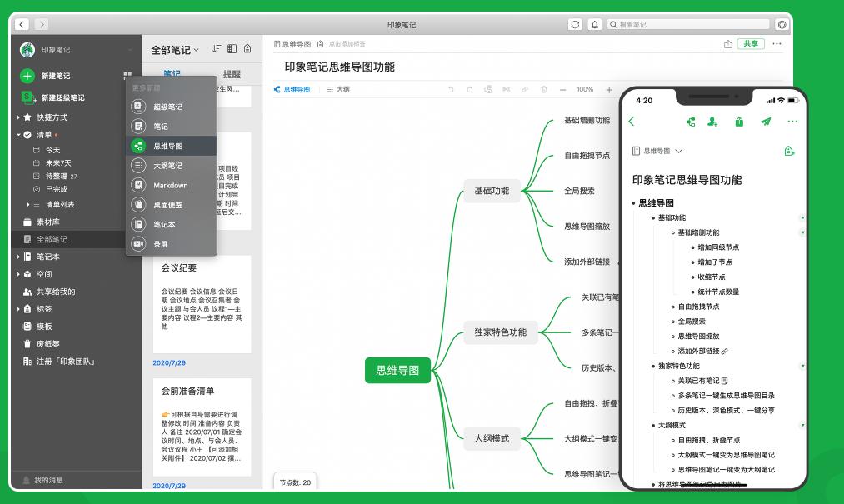844x504 pixels.
Task: Tap the tag icon on phone note
Action: [789, 151]
